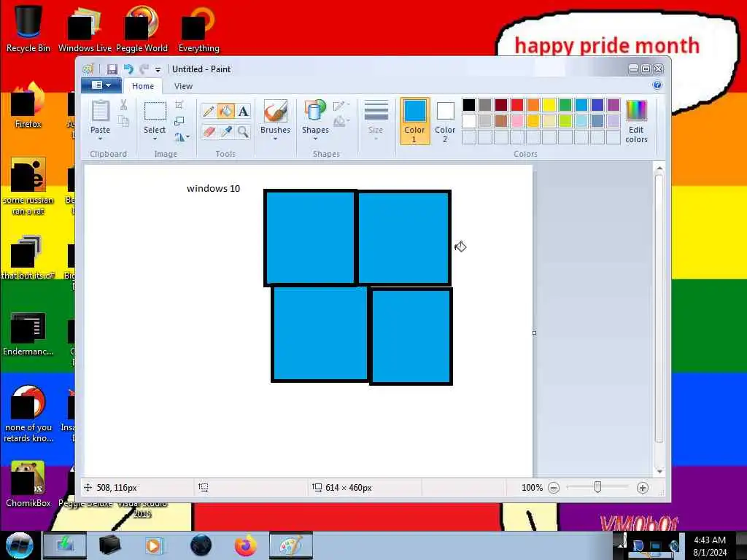This screenshot has height=560, width=747.
Task: Click the Brushes tool icon
Action: click(x=275, y=112)
